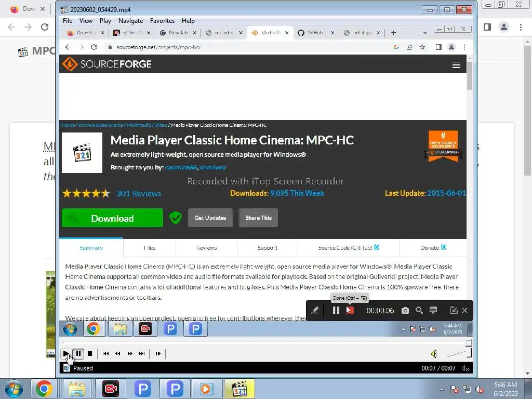Click the Share This button in video

[258, 218]
